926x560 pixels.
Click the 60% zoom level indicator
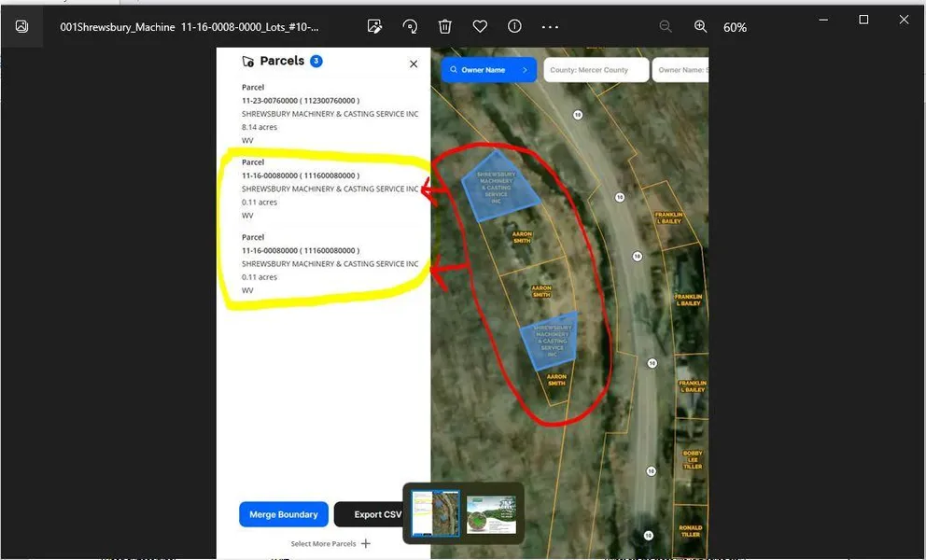point(735,28)
